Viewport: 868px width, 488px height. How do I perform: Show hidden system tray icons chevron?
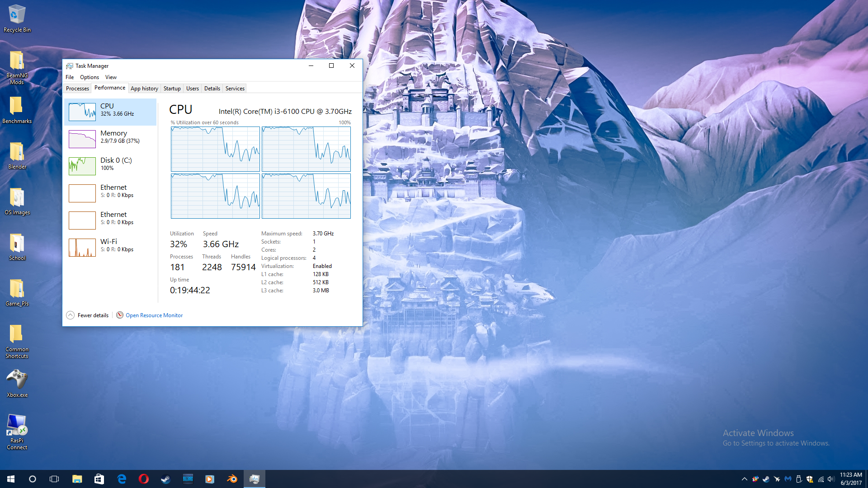click(x=744, y=479)
